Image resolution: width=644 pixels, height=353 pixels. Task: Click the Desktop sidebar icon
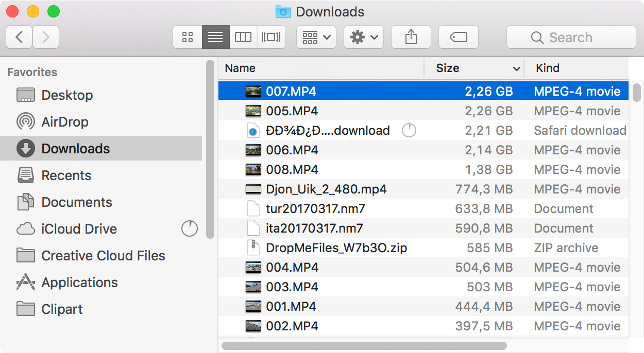[26, 95]
